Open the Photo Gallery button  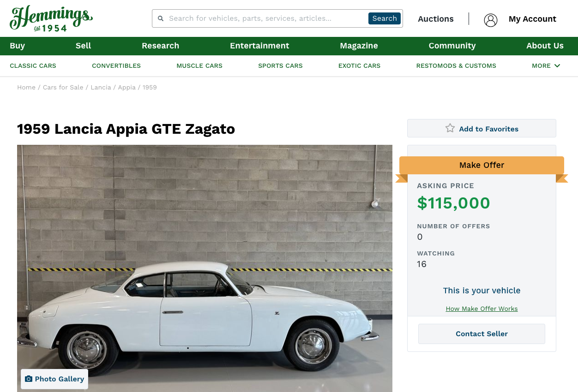(54, 379)
